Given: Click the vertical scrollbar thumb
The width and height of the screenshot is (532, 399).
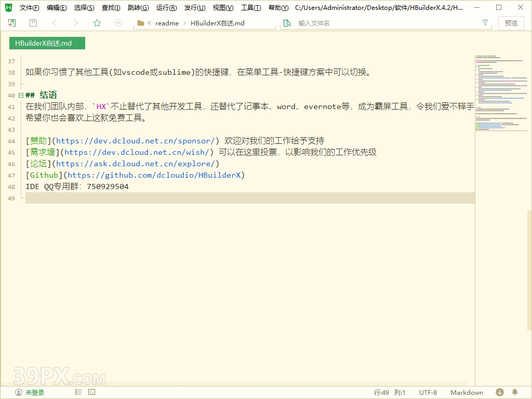Looking at the screenshot, I should point(529,270).
